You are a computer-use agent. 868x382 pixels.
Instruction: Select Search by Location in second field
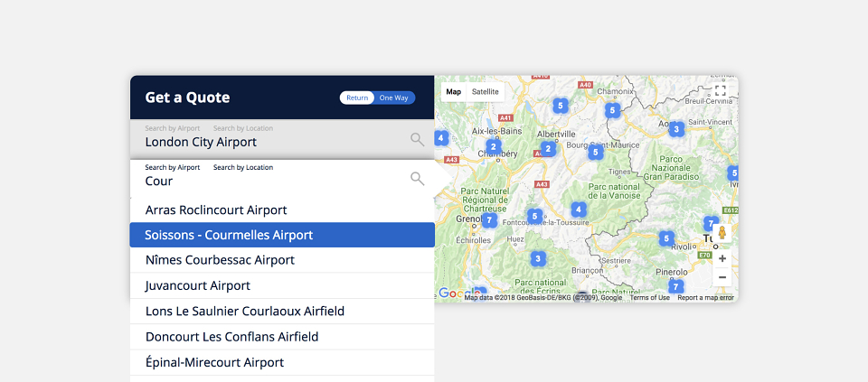243,167
